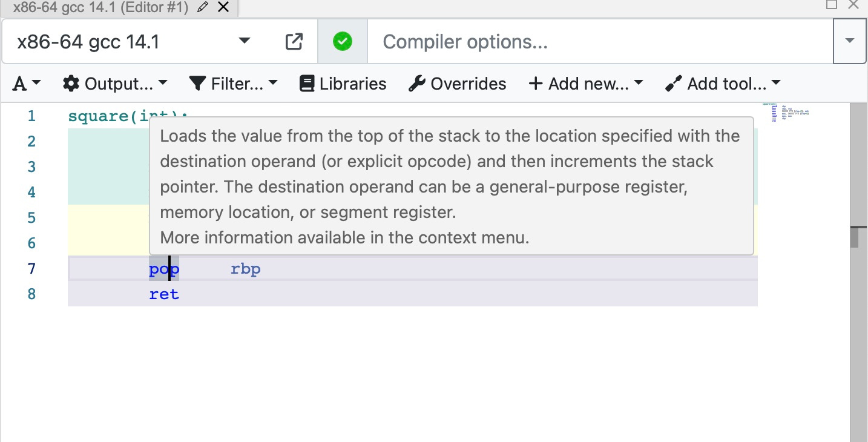Open the Libraries book button
This screenshot has width=868, height=442.
coord(343,84)
